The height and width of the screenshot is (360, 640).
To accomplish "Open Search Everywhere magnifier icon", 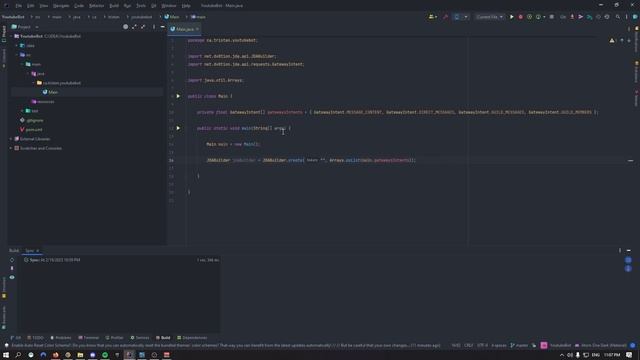I will [x=618, y=17].
